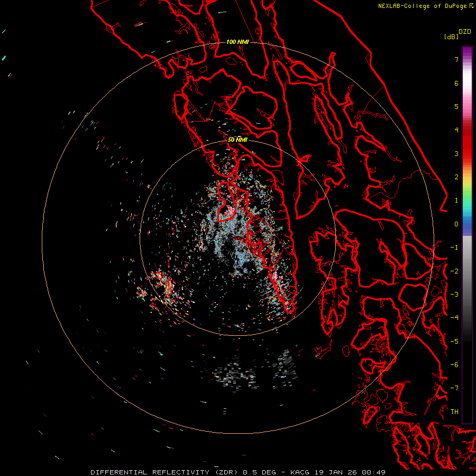The width and height of the screenshot is (476, 476).
Task: Click the positive 3 tick label on scale
Action: tap(456, 153)
